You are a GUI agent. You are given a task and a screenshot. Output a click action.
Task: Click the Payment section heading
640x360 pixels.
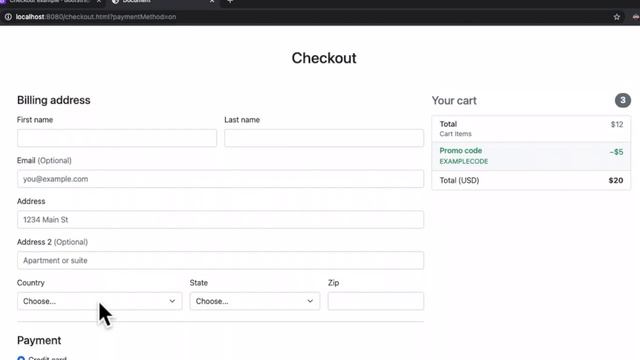[x=39, y=340]
